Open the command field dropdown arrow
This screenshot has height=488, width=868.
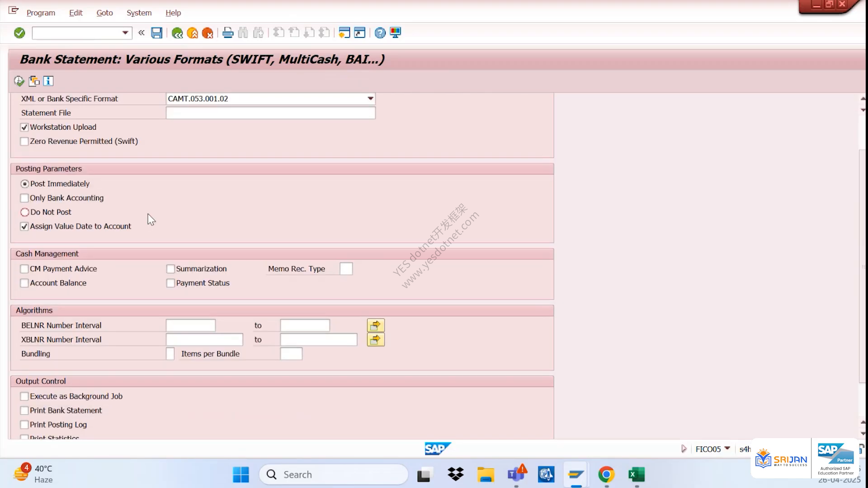pyautogui.click(x=125, y=33)
